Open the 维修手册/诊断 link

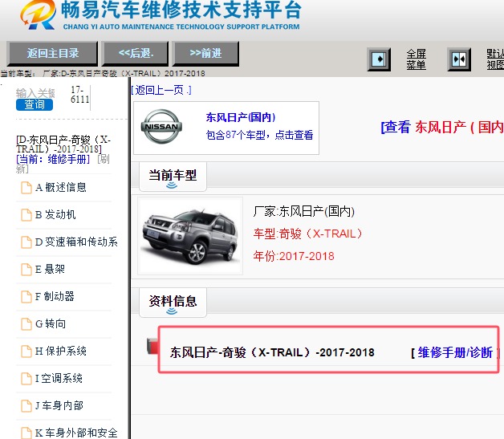pyautogui.click(x=455, y=352)
